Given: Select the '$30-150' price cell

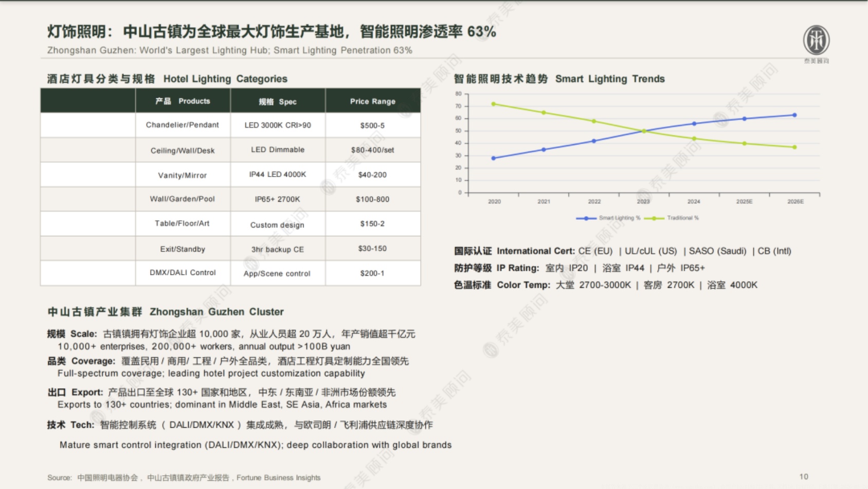Looking at the screenshot, I should tap(372, 249).
